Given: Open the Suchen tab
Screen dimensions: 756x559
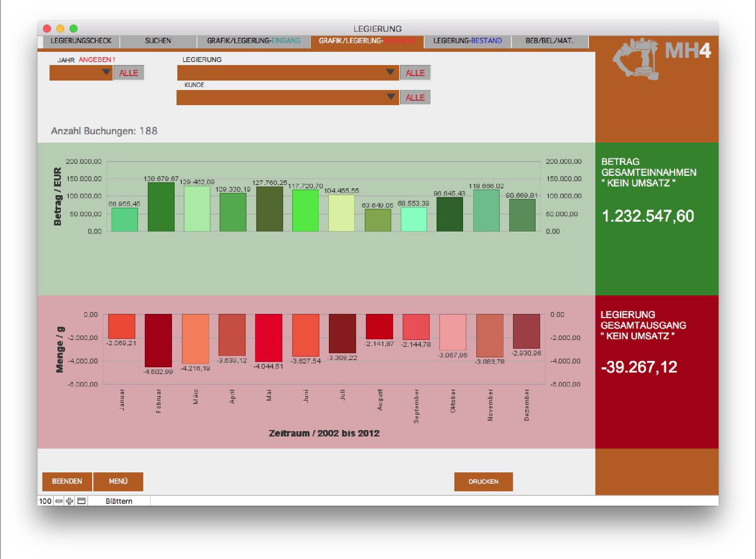Looking at the screenshot, I should pyautogui.click(x=158, y=41).
